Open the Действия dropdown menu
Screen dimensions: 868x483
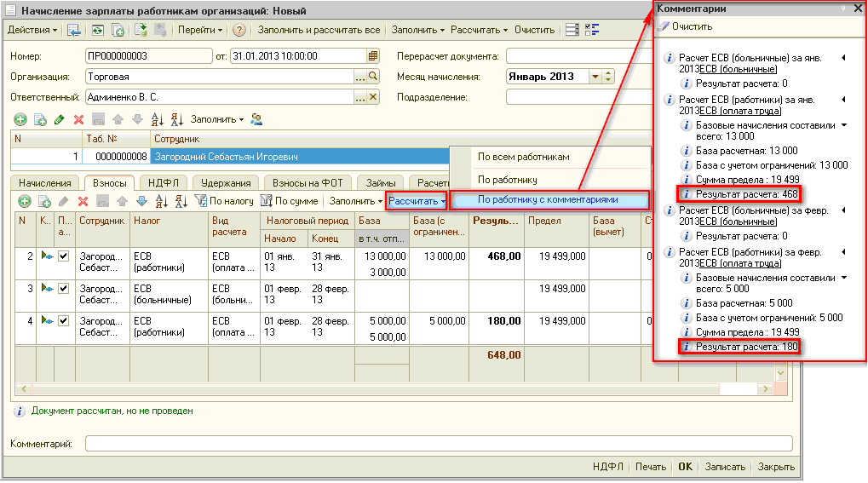32,30
